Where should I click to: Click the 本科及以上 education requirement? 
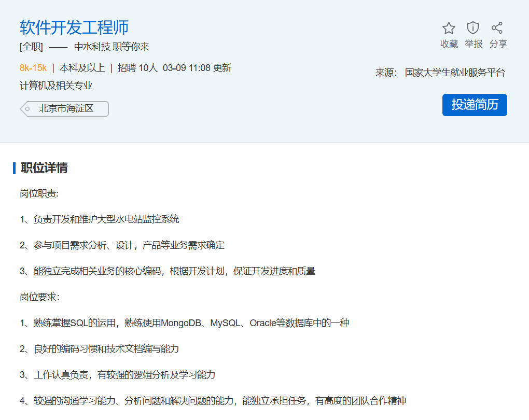(82, 68)
